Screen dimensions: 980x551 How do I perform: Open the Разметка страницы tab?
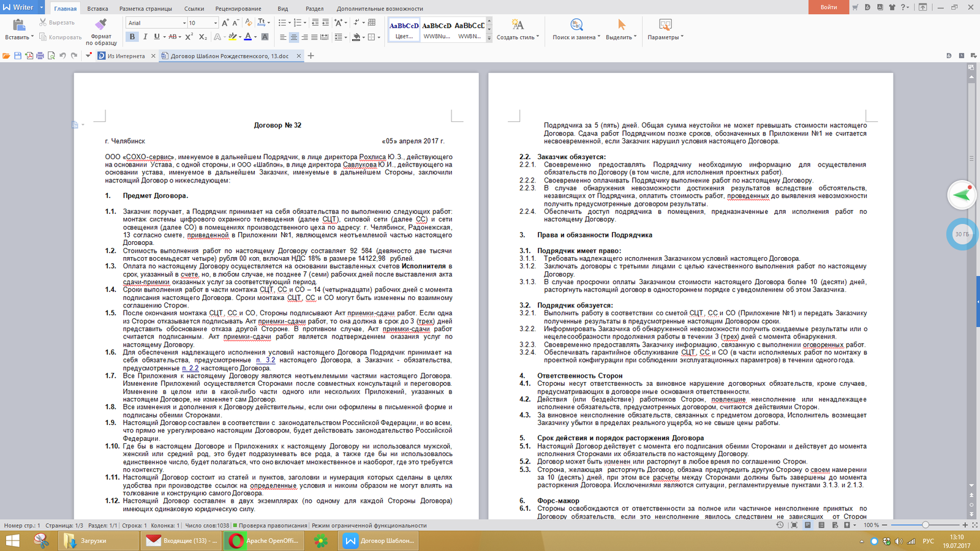tap(146, 9)
